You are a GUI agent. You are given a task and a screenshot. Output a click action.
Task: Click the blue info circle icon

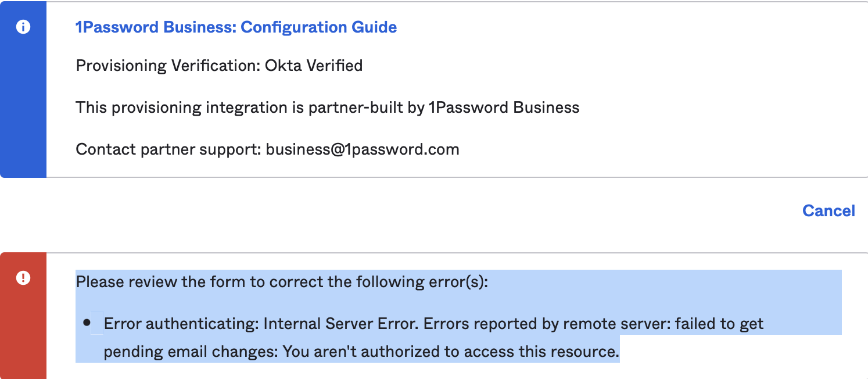23,27
